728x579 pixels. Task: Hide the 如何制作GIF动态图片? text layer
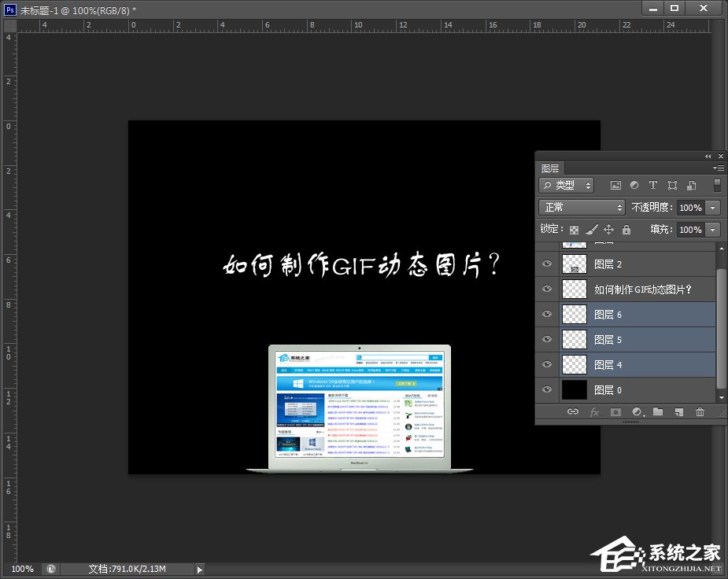coord(546,289)
